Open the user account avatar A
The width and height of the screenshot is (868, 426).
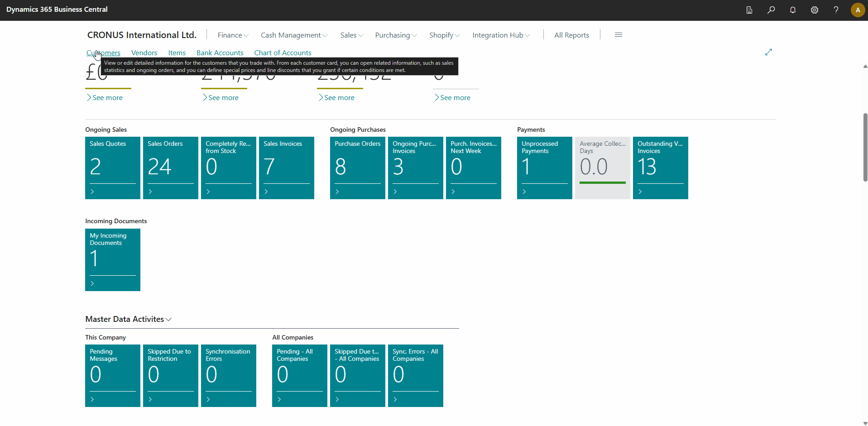(858, 10)
